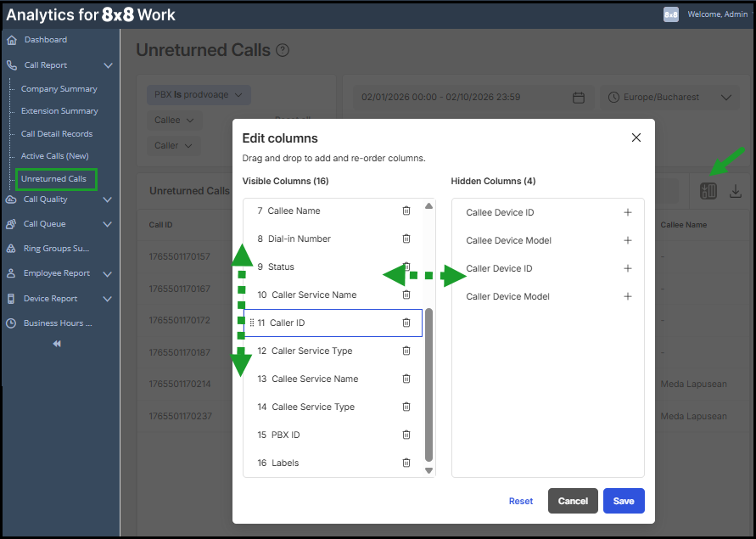Add Callee Device ID with plus icon
The image size is (756, 539).
click(x=628, y=212)
